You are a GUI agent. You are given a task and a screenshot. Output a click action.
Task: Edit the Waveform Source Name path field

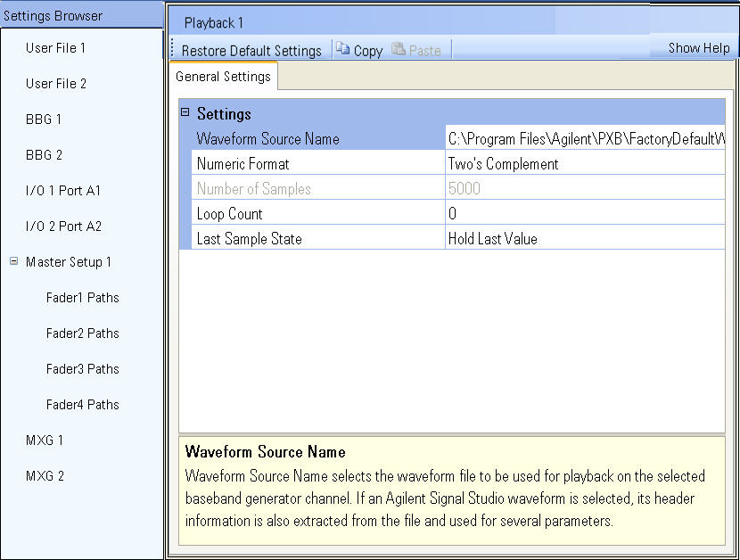click(x=585, y=139)
